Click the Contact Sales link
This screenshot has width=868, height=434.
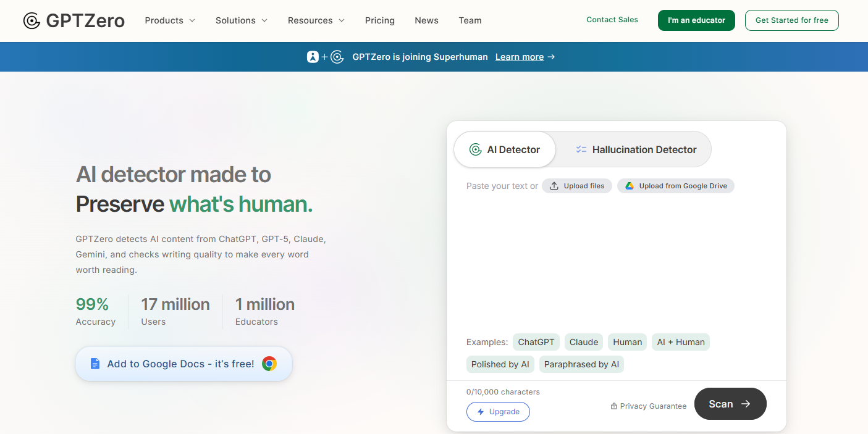click(612, 20)
